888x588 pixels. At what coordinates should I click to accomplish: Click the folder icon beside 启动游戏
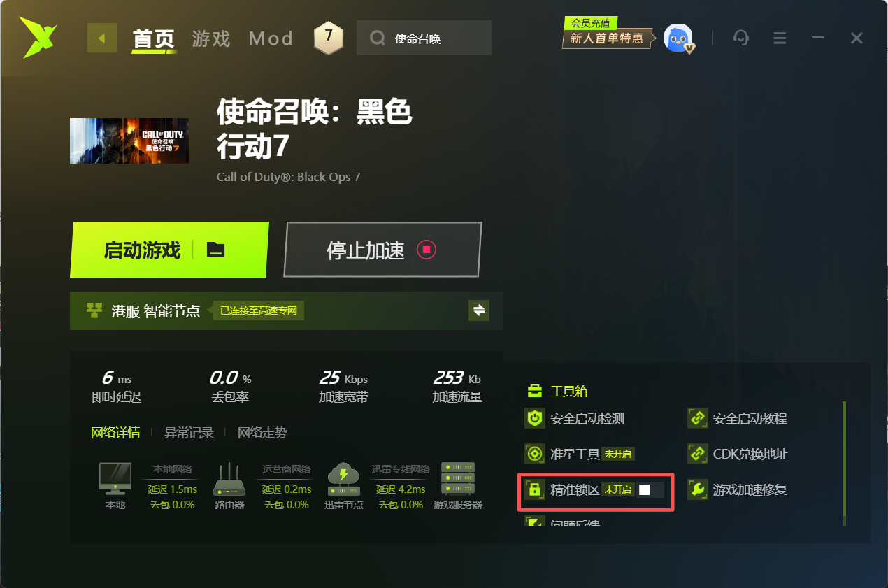point(216,250)
